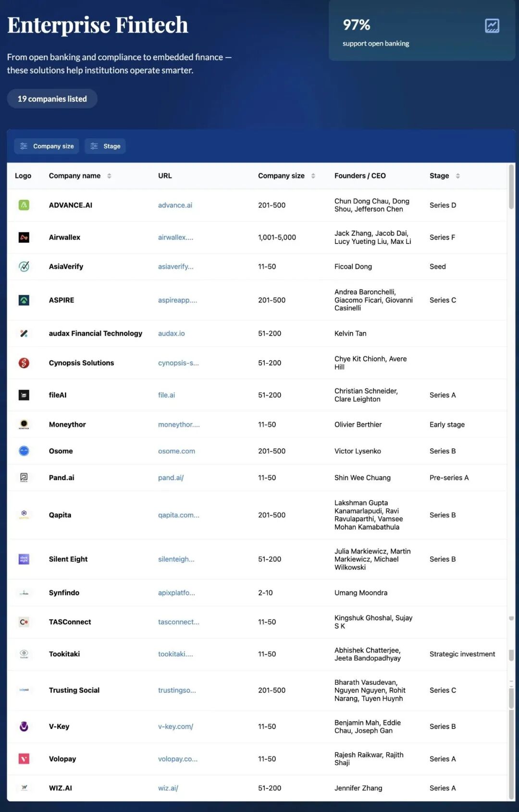Screen dimensions: 519x812
Task: Open the file.ai link
Action: (x=166, y=395)
